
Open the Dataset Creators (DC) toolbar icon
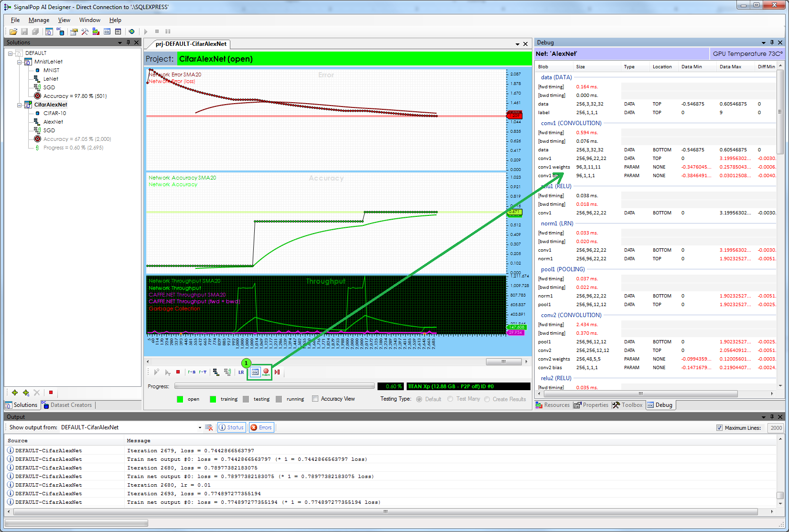[x=60, y=32]
